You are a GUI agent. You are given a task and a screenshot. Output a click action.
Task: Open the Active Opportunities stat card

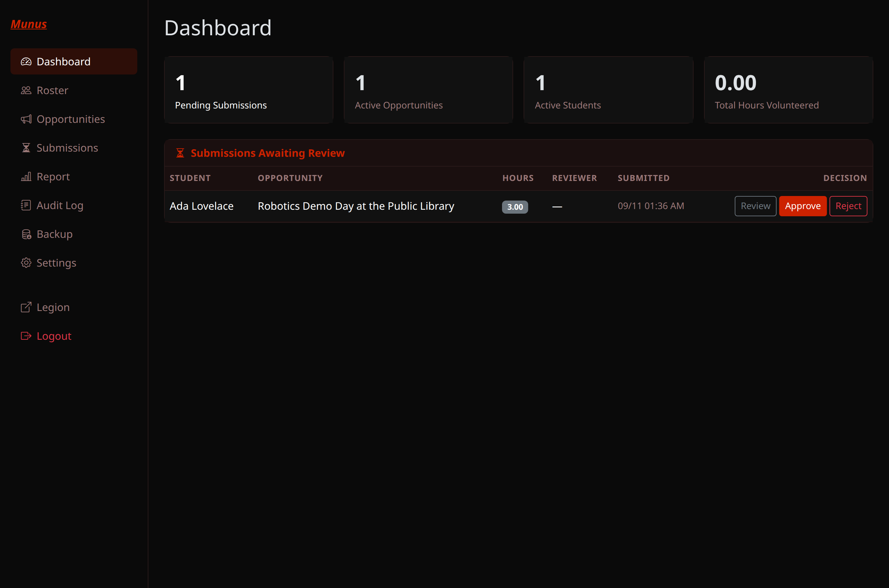pos(428,90)
